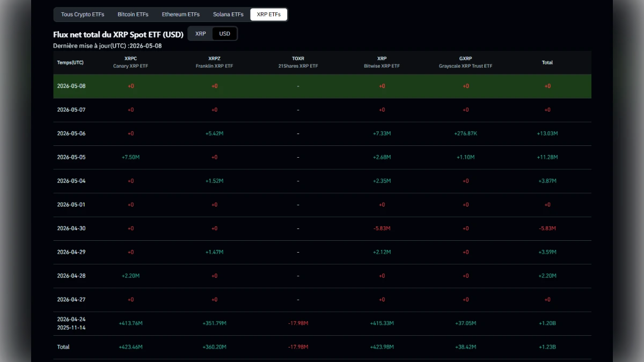Click the +3.59M total value
This screenshot has height=362, width=644.
click(x=547, y=252)
